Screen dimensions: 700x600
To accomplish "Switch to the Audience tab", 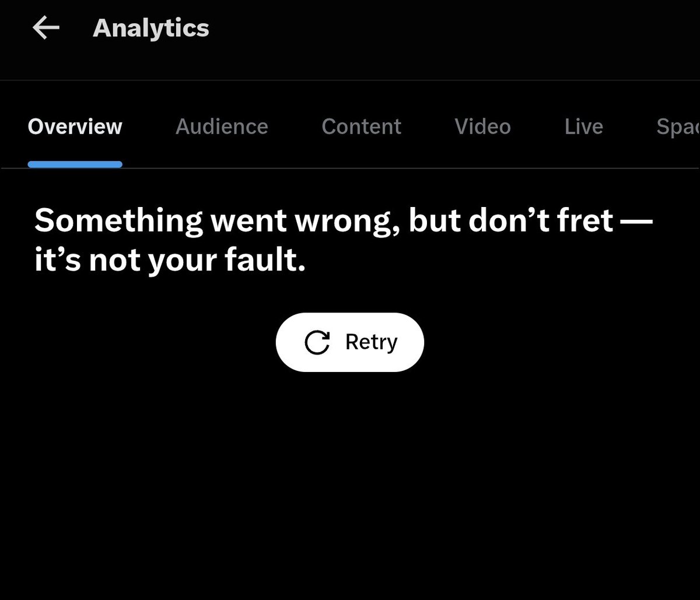I will (222, 127).
